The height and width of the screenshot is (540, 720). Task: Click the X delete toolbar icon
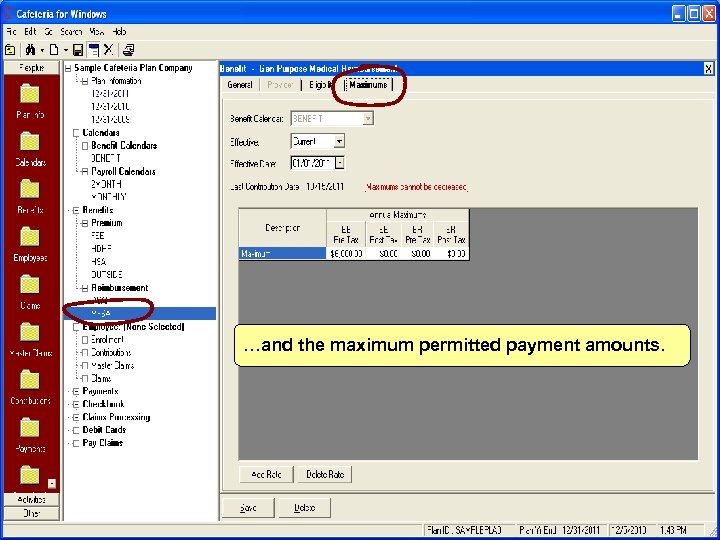tap(108, 50)
